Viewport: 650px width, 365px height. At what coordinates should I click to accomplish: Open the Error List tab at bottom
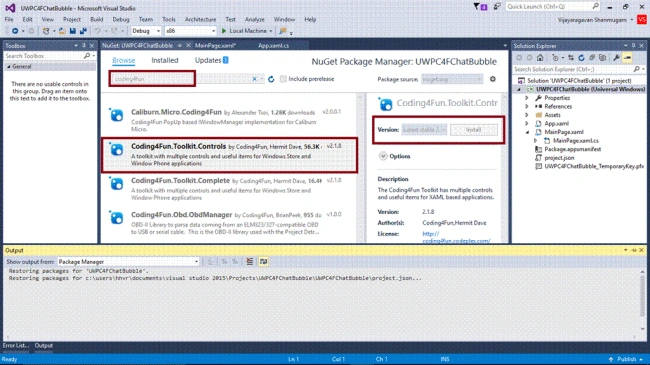(16, 346)
